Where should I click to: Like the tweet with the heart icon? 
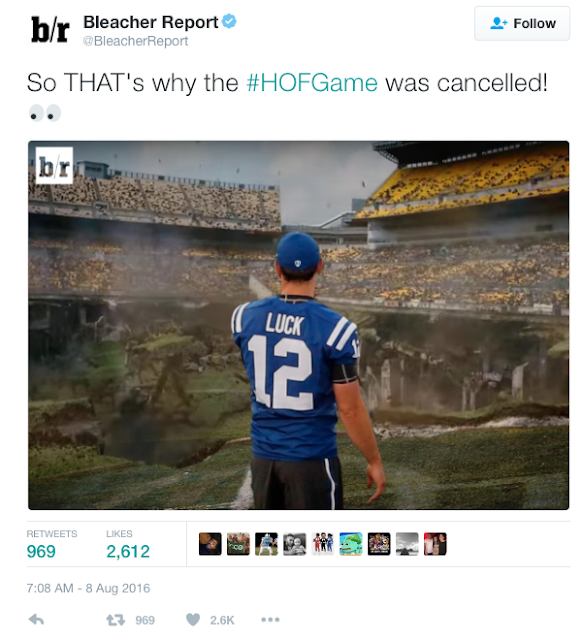(193, 620)
